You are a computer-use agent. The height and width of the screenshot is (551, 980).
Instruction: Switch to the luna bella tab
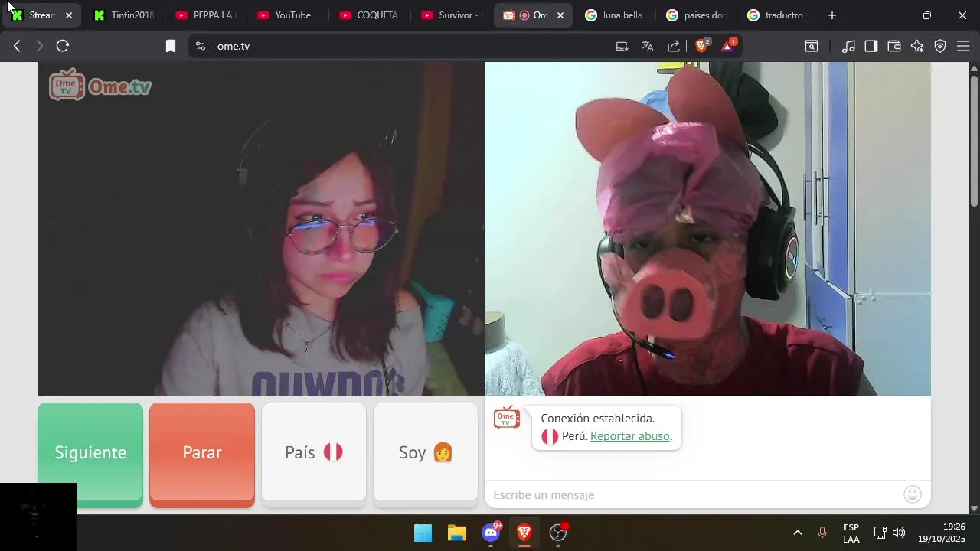(x=615, y=15)
